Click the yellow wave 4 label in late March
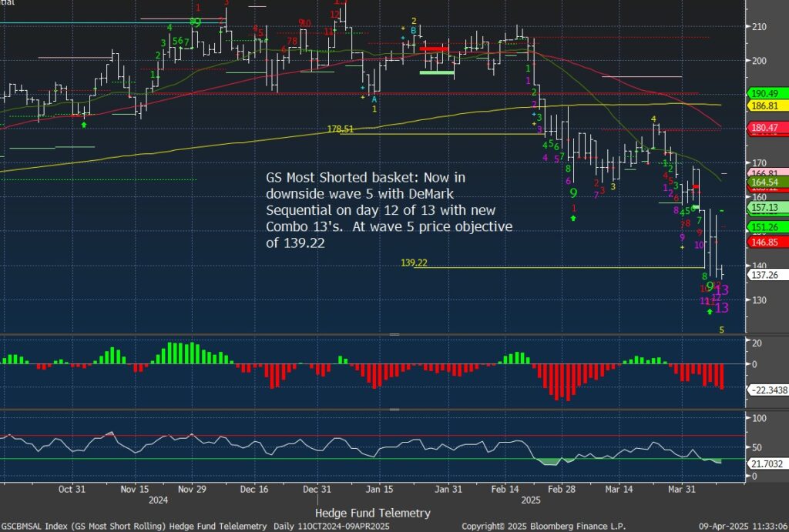Image resolution: width=789 pixels, height=532 pixels. coord(653,119)
